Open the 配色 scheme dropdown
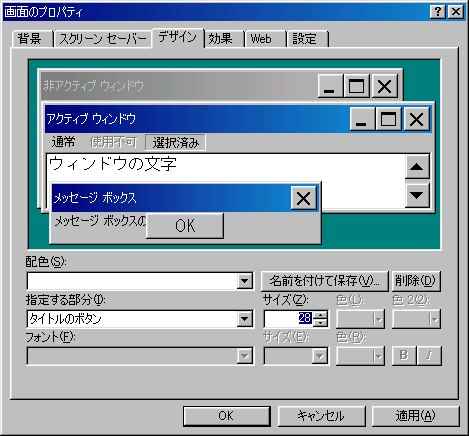The width and height of the screenshot is (469, 436). click(x=244, y=281)
